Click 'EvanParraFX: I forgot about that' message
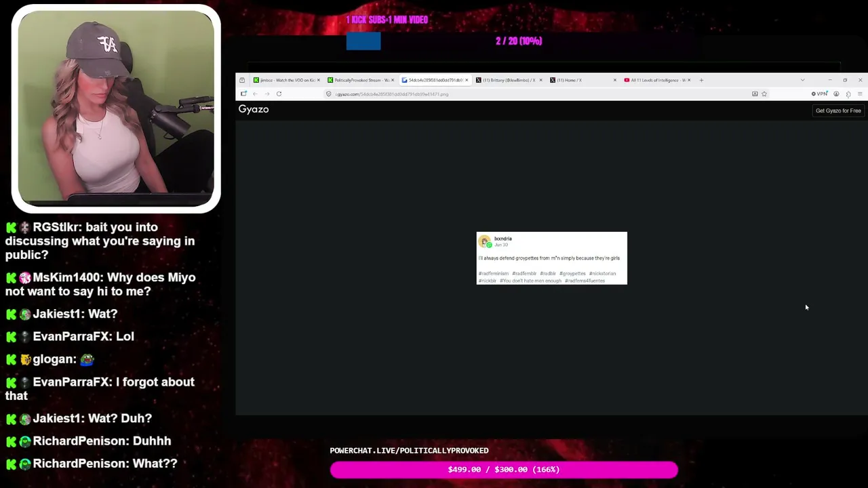The width and height of the screenshot is (868, 488). 100,389
